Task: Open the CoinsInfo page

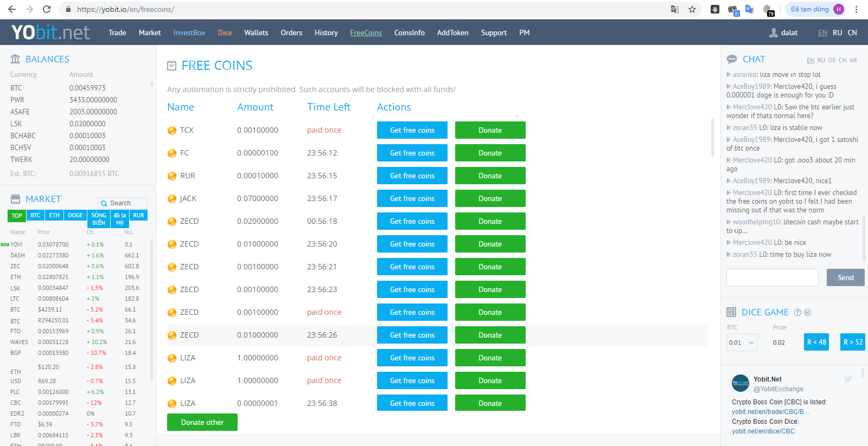Action: (x=410, y=33)
